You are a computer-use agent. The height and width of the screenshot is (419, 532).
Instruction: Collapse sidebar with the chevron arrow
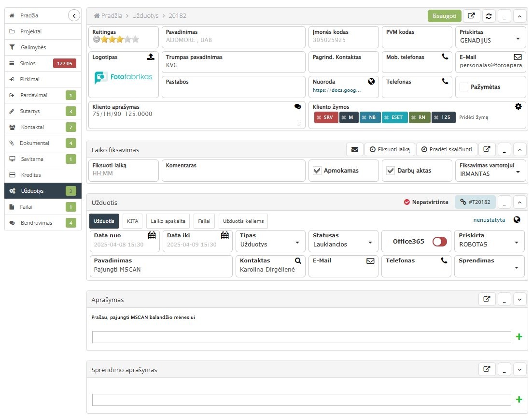click(74, 15)
